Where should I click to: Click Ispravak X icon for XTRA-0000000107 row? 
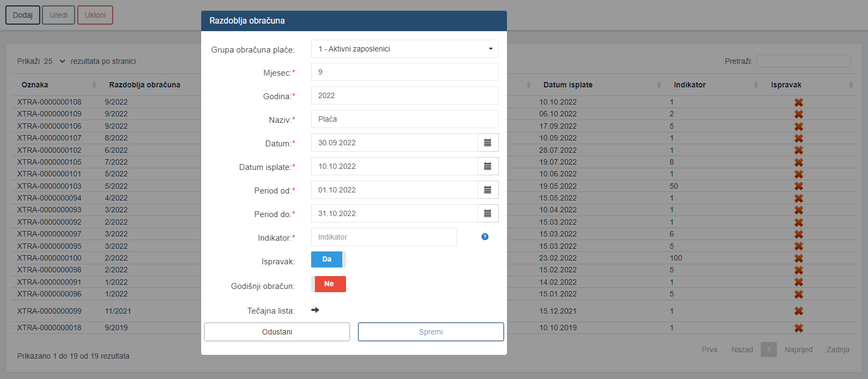coord(799,138)
